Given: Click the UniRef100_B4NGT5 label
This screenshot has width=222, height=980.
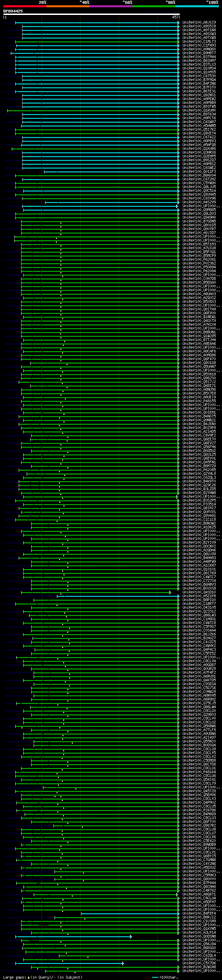Looking at the screenshot, I should click(x=199, y=416).
